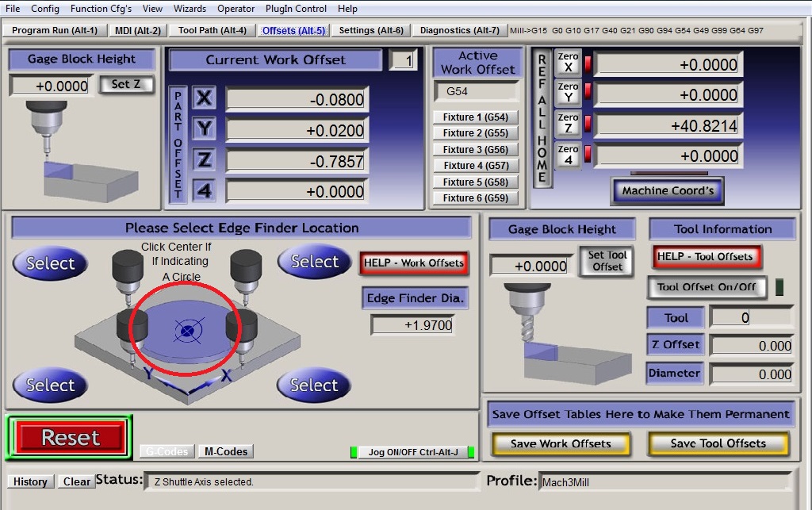This screenshot has height=510, width=812.
Task: Open the Config menu
Action: pos(45,9)
